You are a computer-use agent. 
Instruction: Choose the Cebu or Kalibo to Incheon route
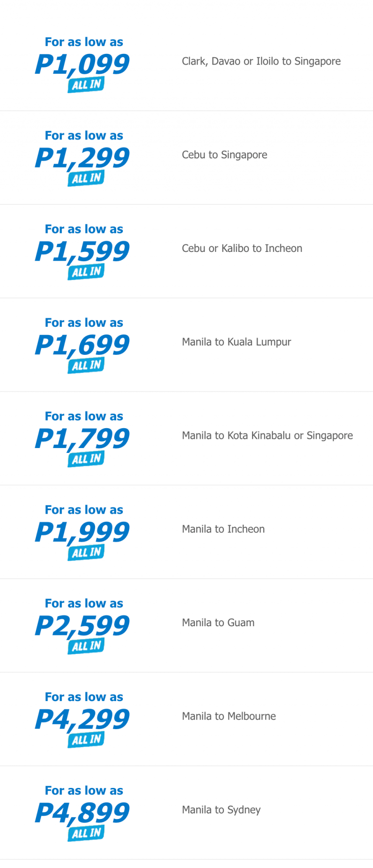click(x=242, y=249)
